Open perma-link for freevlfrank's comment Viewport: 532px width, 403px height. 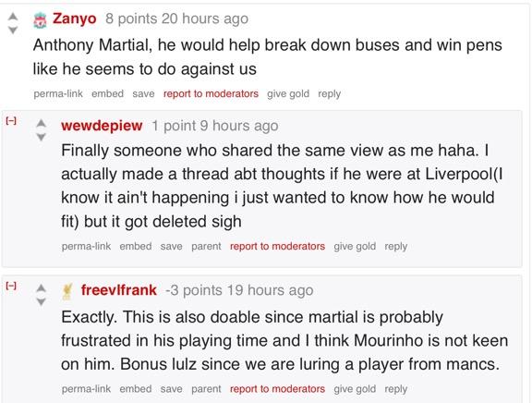86,389
